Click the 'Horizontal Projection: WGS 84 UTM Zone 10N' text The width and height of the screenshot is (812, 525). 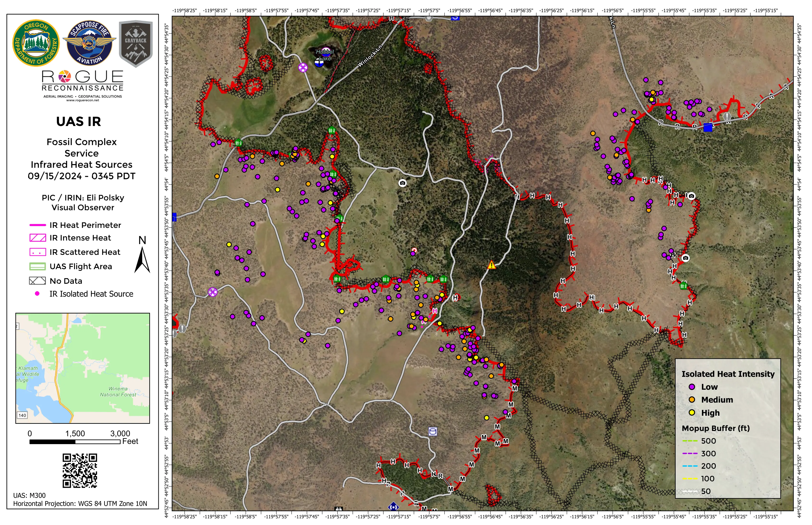point(80,504)
